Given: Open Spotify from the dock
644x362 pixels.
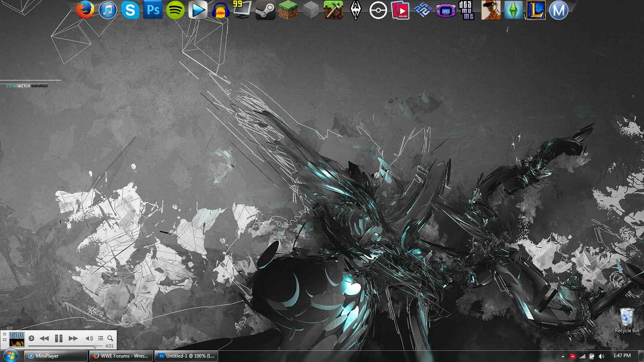Looking at the screenshot, I should coord(175,10).
